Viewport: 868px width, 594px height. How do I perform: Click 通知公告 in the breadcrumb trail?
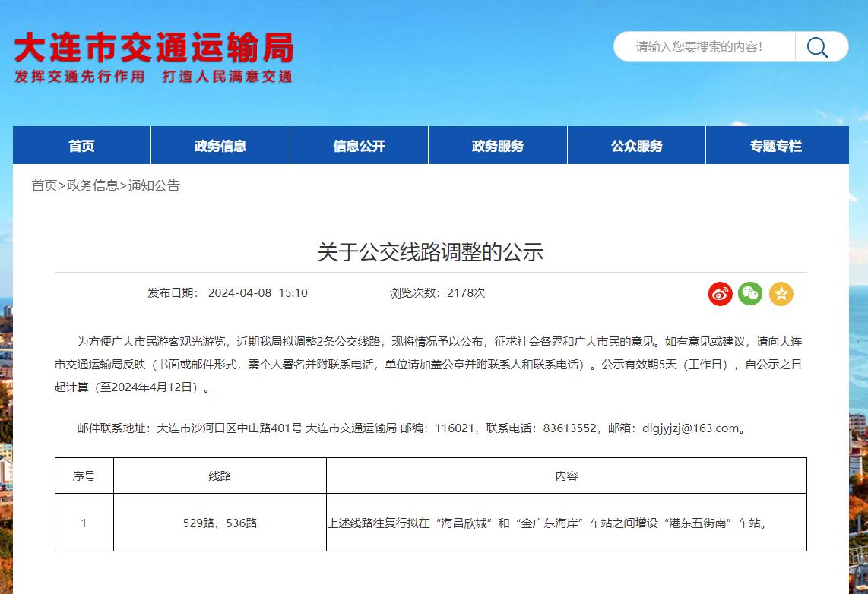click(154, 185)
